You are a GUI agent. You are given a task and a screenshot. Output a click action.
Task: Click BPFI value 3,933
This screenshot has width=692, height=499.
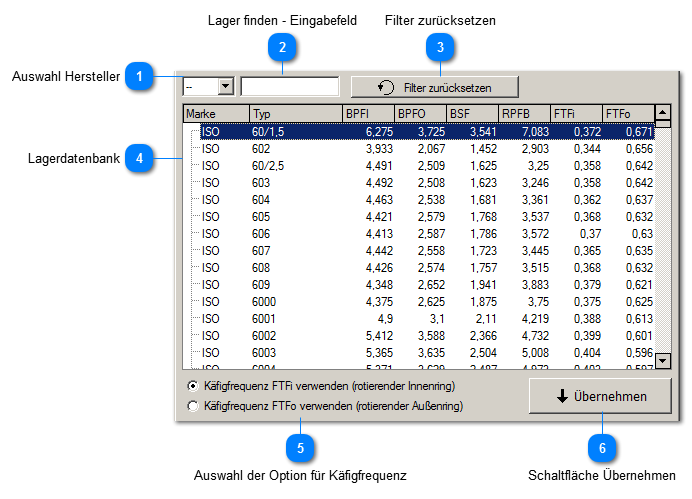(x=379, y=149)
